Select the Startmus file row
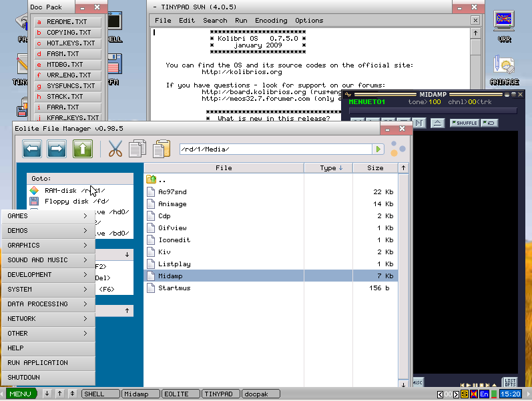The width and height of the screenshot is (532, 401). coord(272,288)
